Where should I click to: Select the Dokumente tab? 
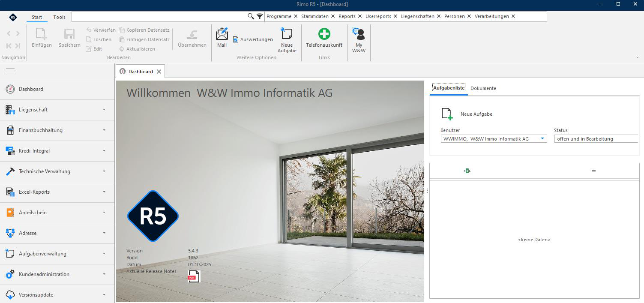click(x=483, y=88)
